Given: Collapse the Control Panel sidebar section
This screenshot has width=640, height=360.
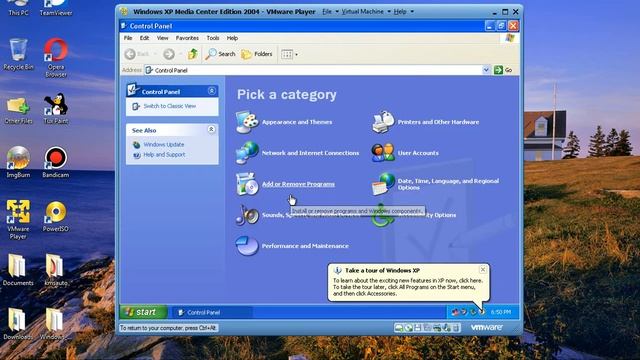Looking at the screenshot, I should tap(211, 91).
